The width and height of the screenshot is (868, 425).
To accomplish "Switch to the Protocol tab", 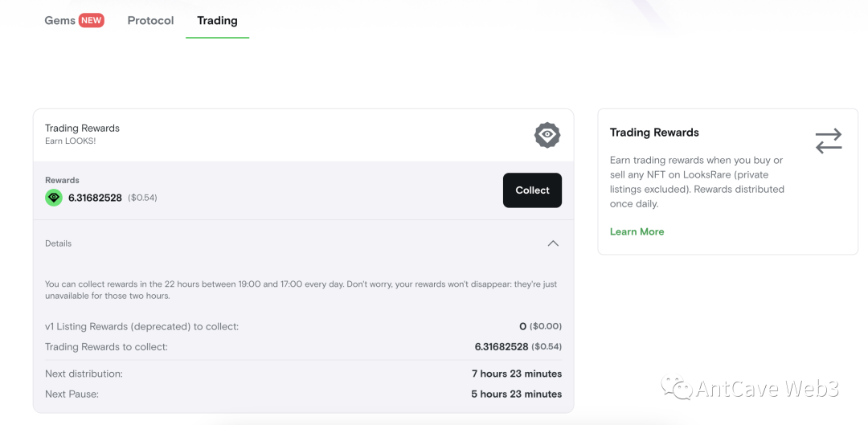I will [x=150, y=20].
